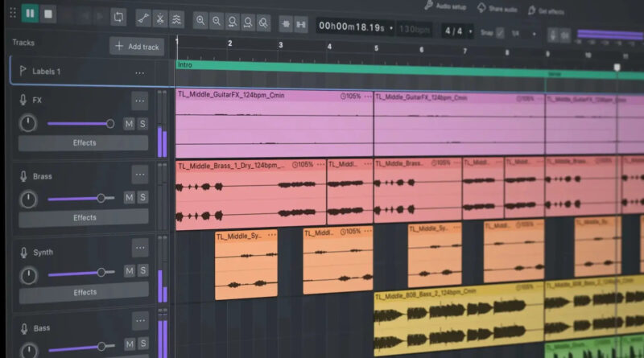644x358 pixels.
Task: Solo the Brass track
Action: [x=142, y=197]
